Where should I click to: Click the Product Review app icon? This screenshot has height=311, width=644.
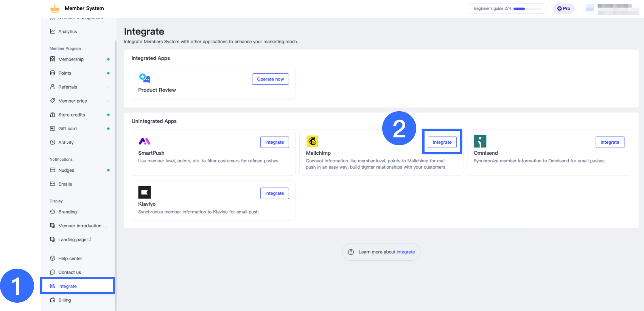click(x=145, y=78)
